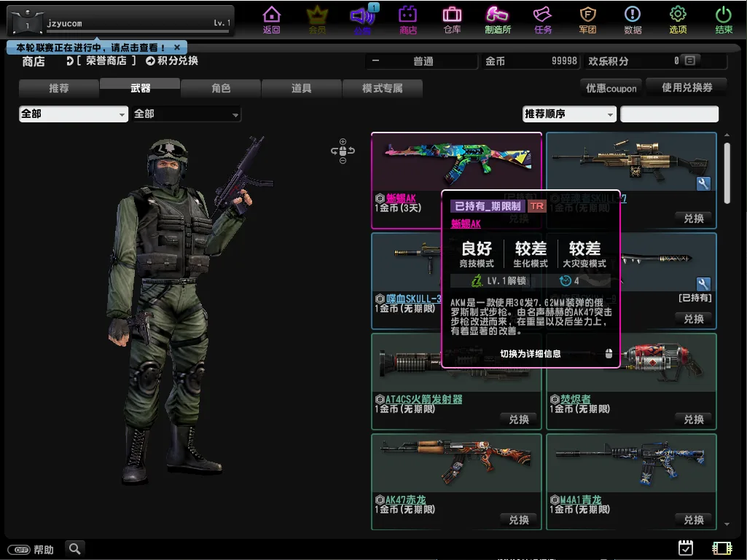The image size is (747, 560).
Task: Switch to the 模式专属 tab
Action: [383, 89]
